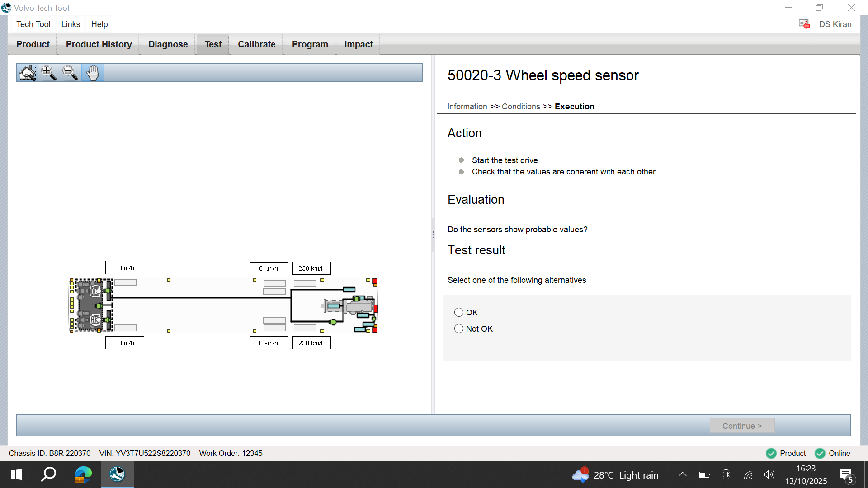Open the action center notifications icon
The height and width of the screenshot is (488, 868).
click(846, 475)
